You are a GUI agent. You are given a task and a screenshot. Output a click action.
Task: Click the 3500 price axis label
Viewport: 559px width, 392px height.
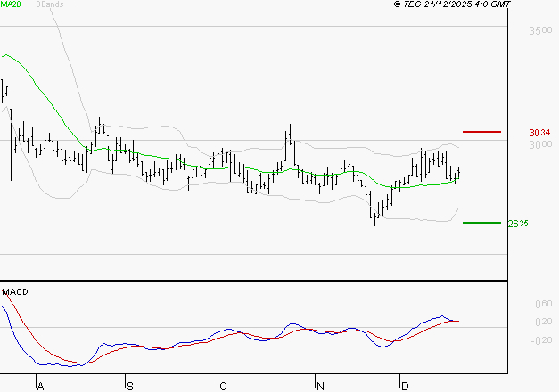pos(540,30)
